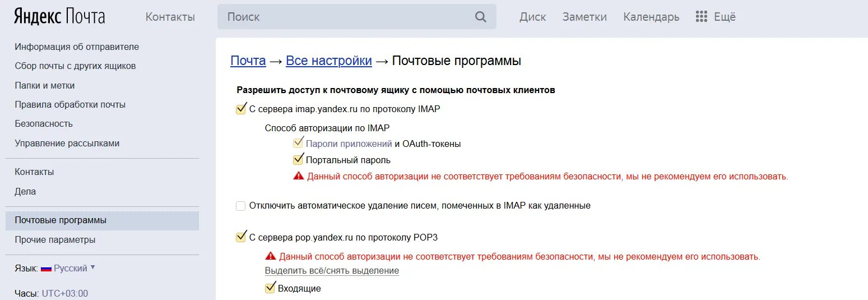
Task: Click the search magnifier icon
Action: (481, 17)
